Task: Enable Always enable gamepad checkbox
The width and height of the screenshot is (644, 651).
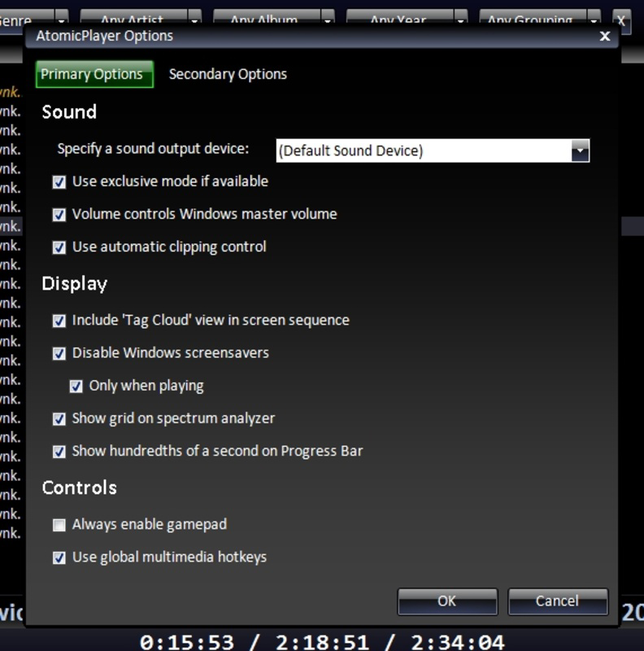Action: [x=59, y=525]
